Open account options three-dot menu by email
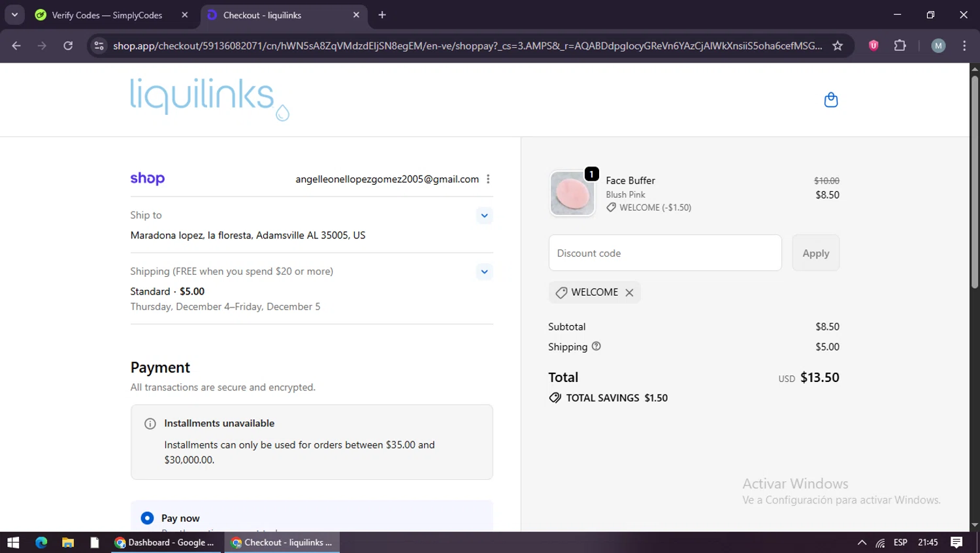The image size is (980, 553). [488, 179]
